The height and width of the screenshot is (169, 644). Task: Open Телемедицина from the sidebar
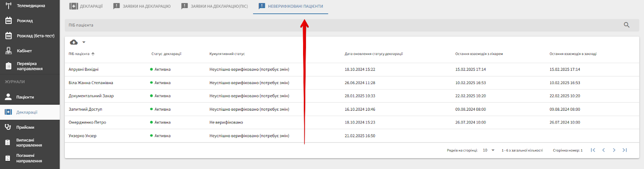(x=30, y=6)
